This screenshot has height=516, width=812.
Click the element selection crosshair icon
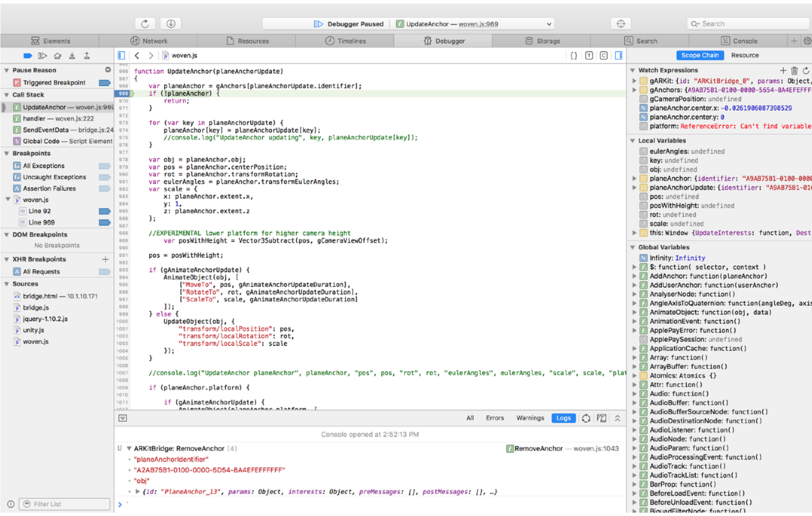[621, 24]
